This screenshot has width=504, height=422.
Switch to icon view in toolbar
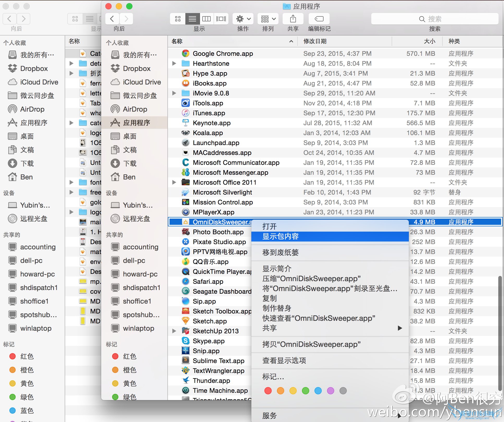click(x=178, y=19)
